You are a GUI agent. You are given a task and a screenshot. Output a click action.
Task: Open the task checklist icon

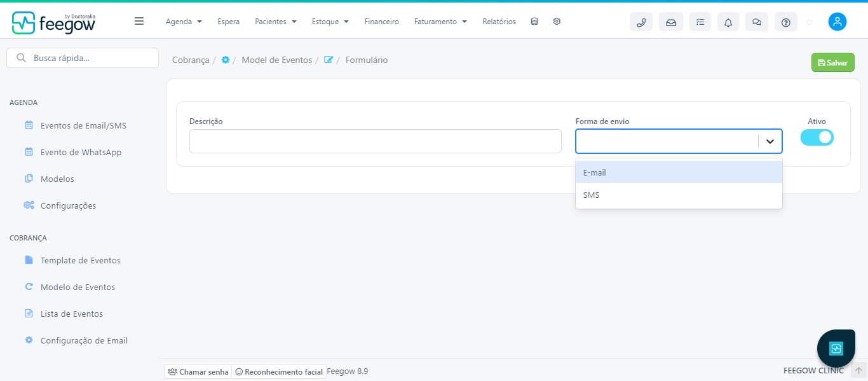(x=700, y=22)
